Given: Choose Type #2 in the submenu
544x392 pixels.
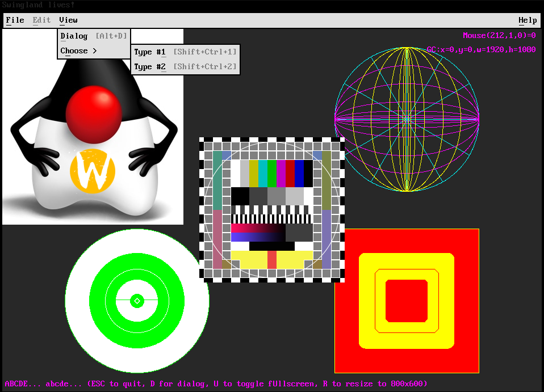Looking at the screenshot, I should click(185, 66).
